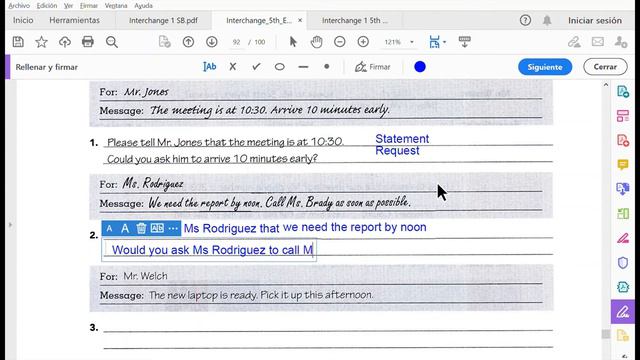Open the Fill & Sign tool in sidebar
640x360 pixels.
click(622, 312)
